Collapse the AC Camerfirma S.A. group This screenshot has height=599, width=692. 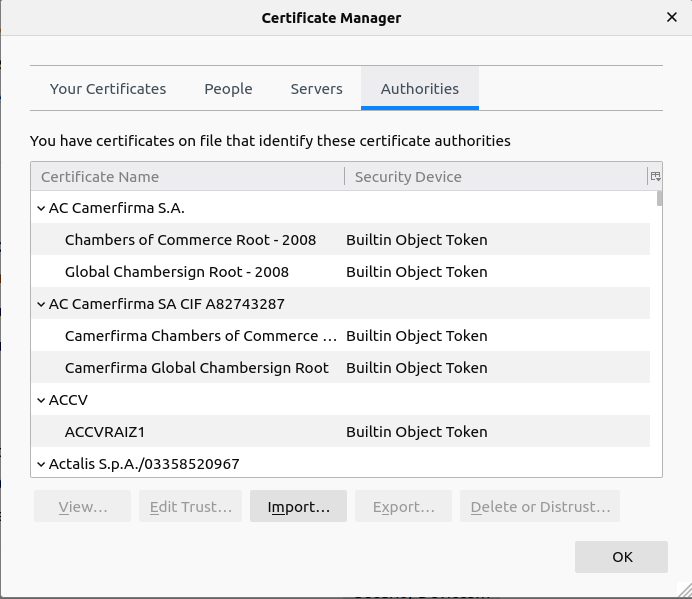click(x=41, y=208)
